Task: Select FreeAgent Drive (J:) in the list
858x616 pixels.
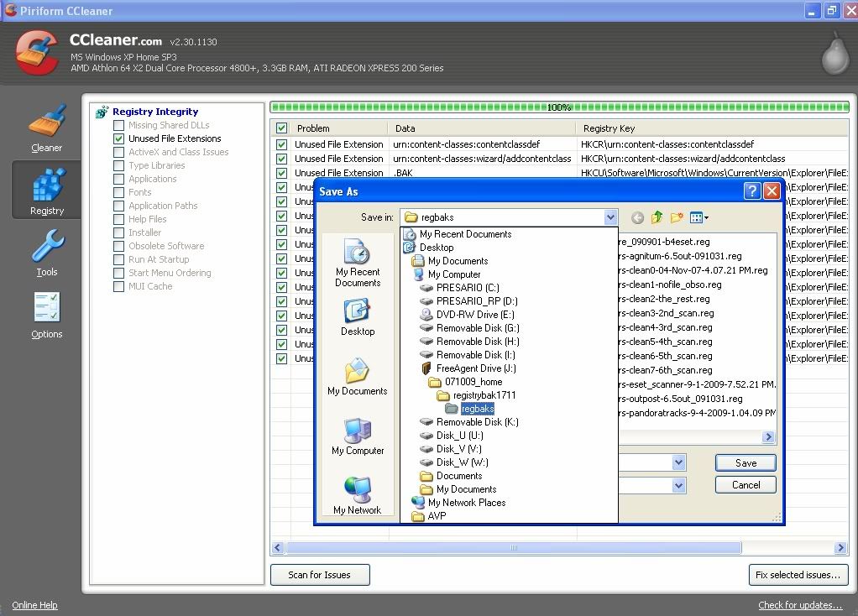Action: click(476, 368)
